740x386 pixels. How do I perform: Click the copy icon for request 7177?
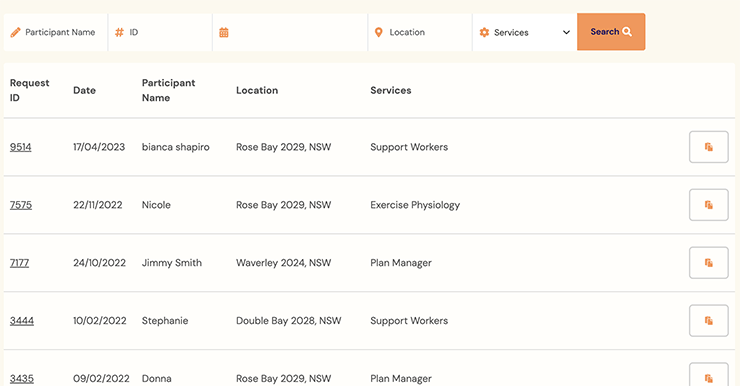pos(708,263)
